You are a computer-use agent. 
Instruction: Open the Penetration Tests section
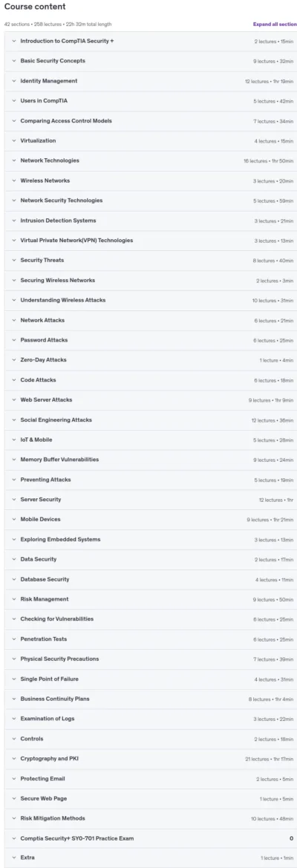pos(44,639)
